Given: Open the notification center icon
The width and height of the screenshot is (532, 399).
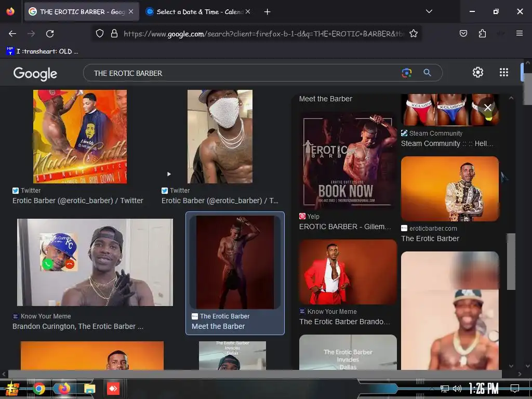Looking at the screenshot, I should pyautogui.click(x=515, y=388).
